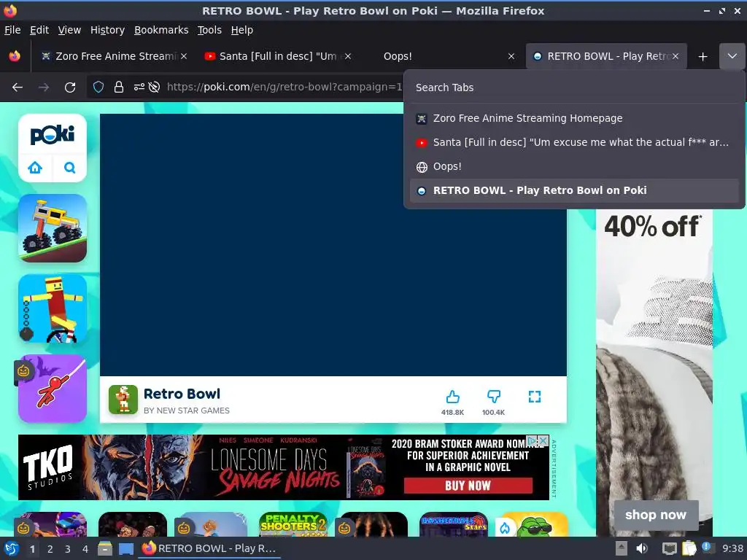
Task: Click shop now in 40% off ad
Action: (x=656, y=515)
